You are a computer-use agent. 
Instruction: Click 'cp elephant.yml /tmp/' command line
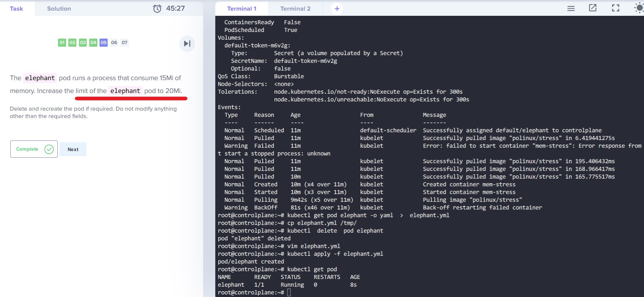point(322,223)
